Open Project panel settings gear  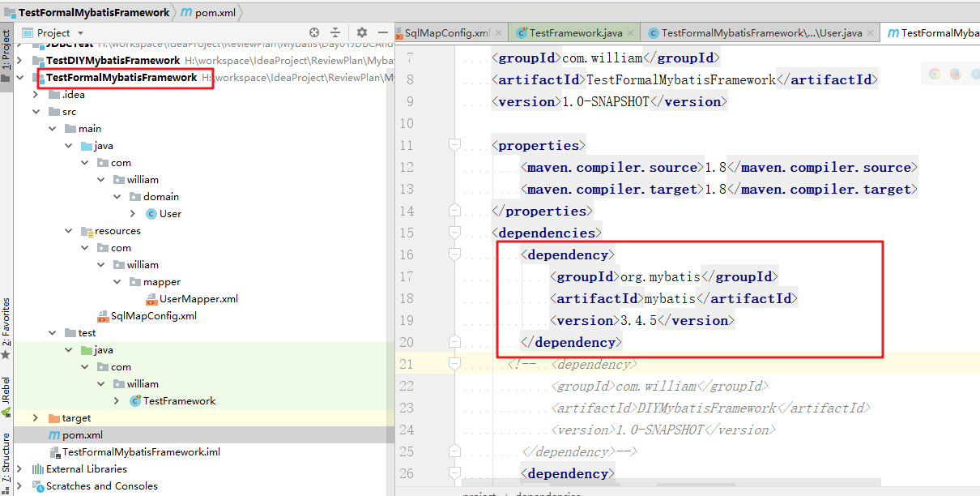[x=361, y=33]
